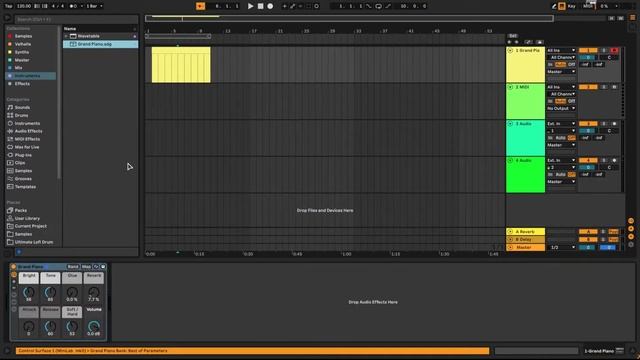The width and height of the screenshot is (640, 360).
Task: Open Current Project in Places
Action: point(31,226)
